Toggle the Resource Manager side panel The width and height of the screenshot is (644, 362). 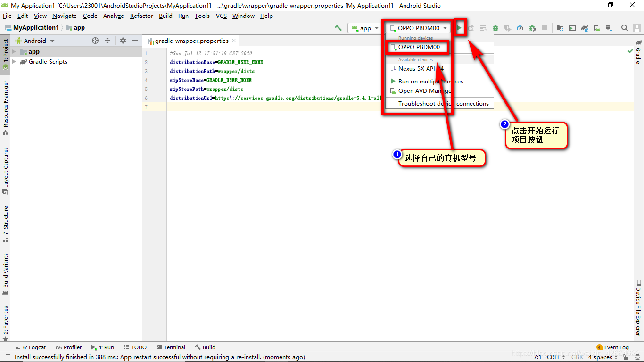click(6, 107)
